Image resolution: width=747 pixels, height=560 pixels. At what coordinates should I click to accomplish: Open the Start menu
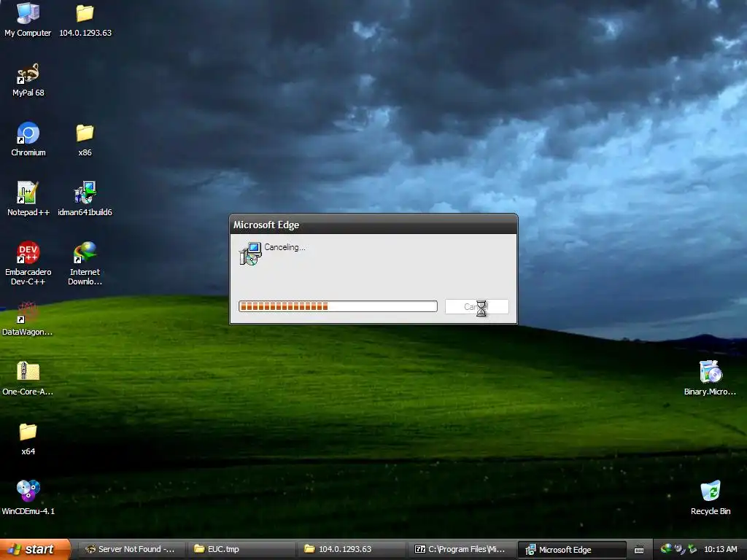(x=34, y=550)
